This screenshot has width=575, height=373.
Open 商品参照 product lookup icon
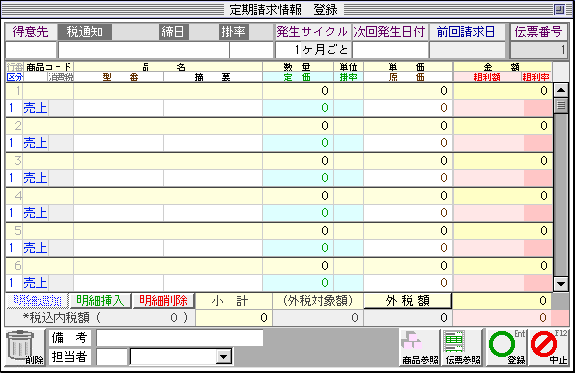tap(420, 347)
